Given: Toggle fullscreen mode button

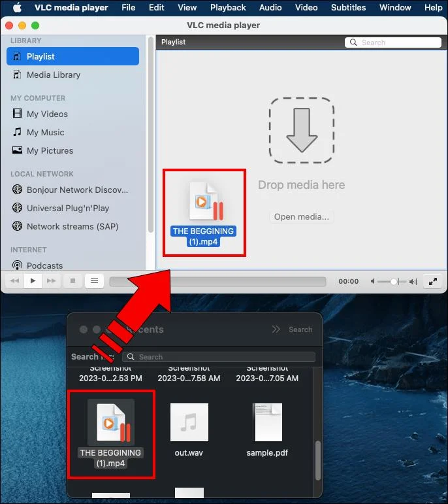Looking at the screenshot, I should 433,282.
